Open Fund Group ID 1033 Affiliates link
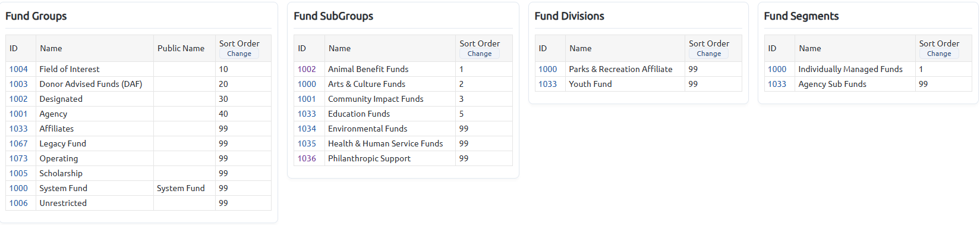The width and height of the screenshot is (980, 225). 18,129
